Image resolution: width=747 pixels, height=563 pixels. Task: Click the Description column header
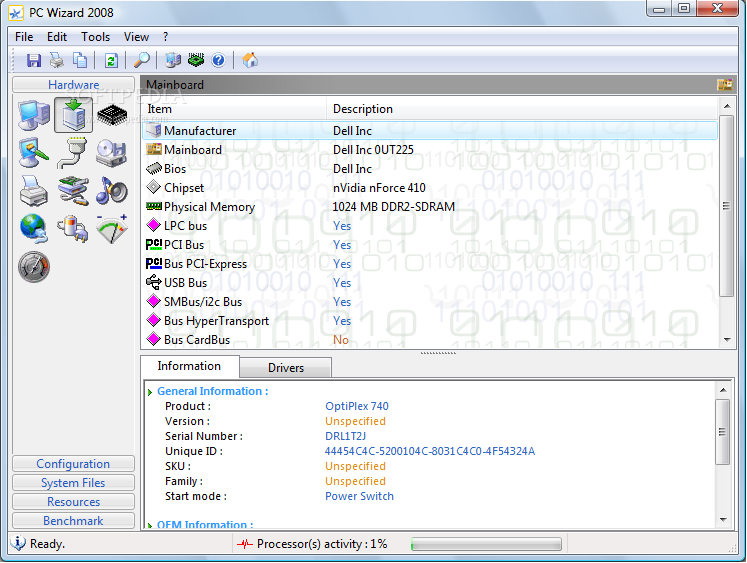522,109
